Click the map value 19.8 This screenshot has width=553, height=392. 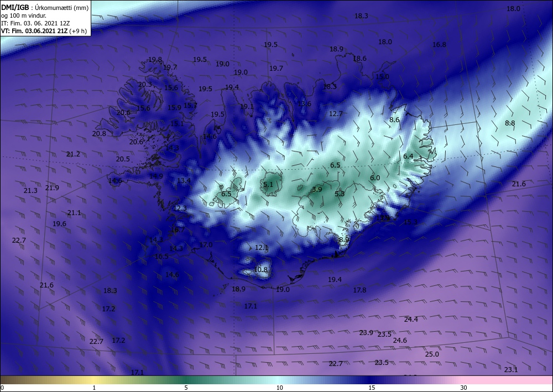coord(155,60)
